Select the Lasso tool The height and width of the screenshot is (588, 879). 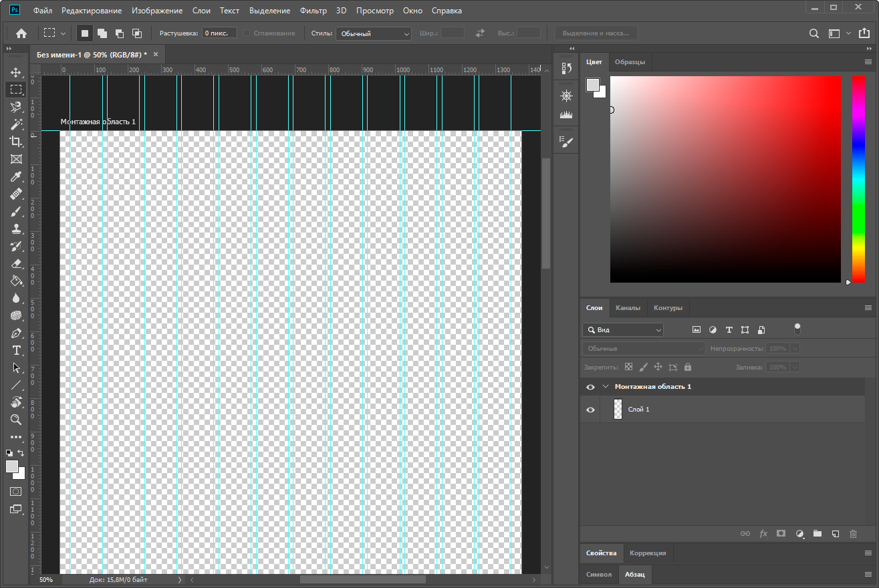(16, 107)
